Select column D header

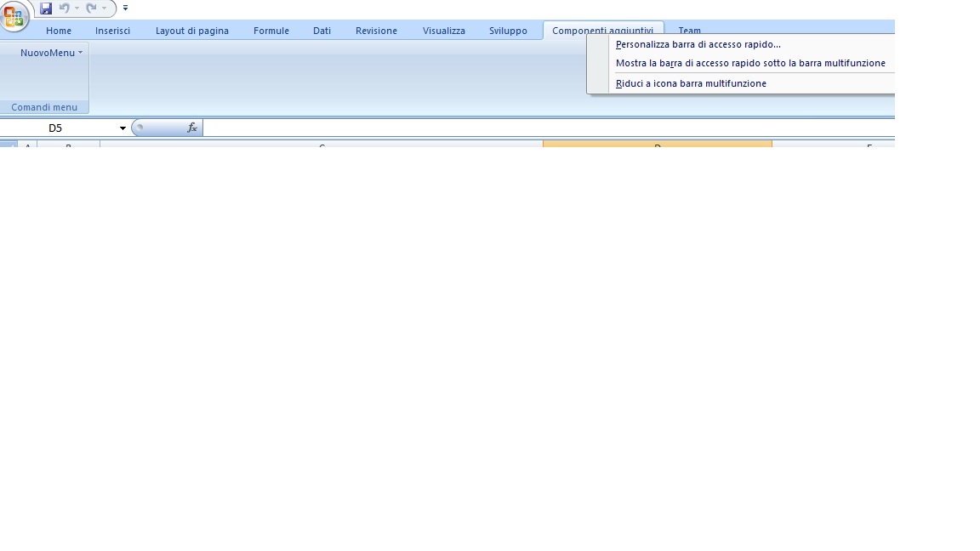658,145
